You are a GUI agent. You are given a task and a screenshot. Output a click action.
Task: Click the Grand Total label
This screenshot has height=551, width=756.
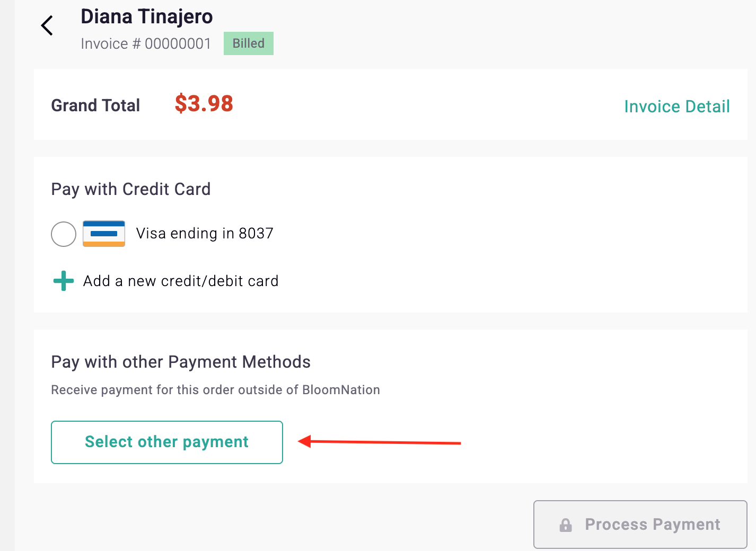(x=95, y=105)
